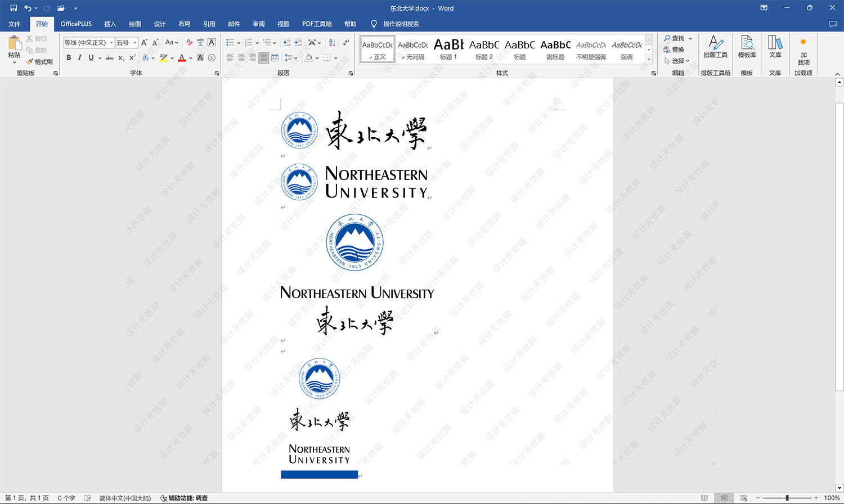Apply the 无间隔 no spacing style

(413, 49)
